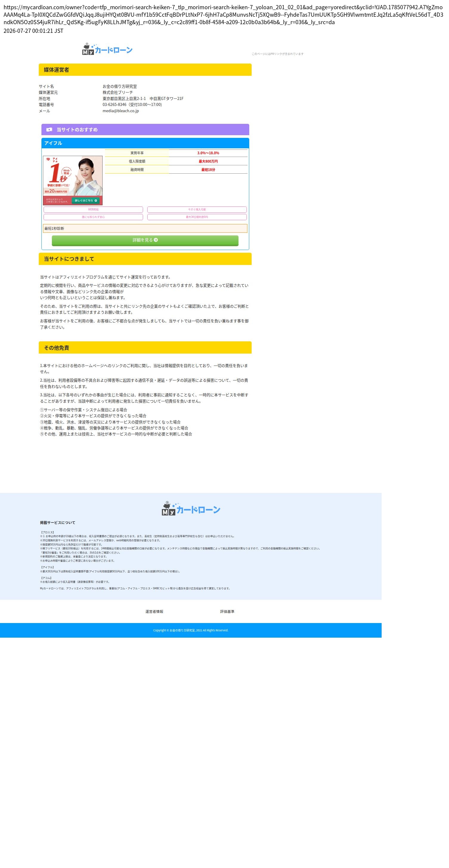Click the アイフル card title

pos(53,143)
